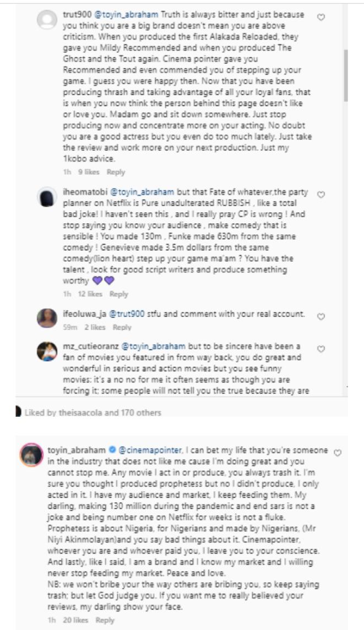The image size is (364, 630).
Task: Tap the heart beside ifeoluwa_ja's comment
Action: (x=322, y=317)
